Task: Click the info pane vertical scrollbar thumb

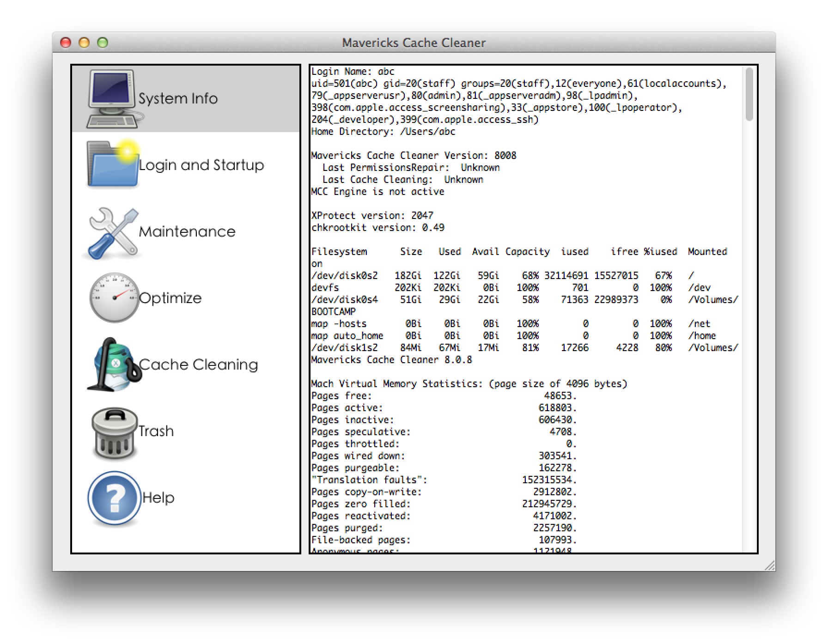Action: click(x=749, y=95)
